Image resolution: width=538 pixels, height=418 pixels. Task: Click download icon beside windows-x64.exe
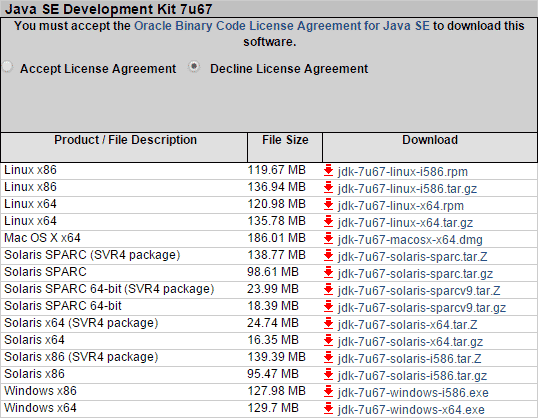click(x=328, y=409)
